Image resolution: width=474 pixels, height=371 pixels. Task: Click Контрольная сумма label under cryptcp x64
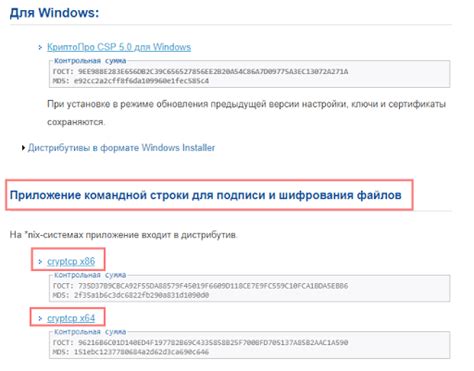90,332
